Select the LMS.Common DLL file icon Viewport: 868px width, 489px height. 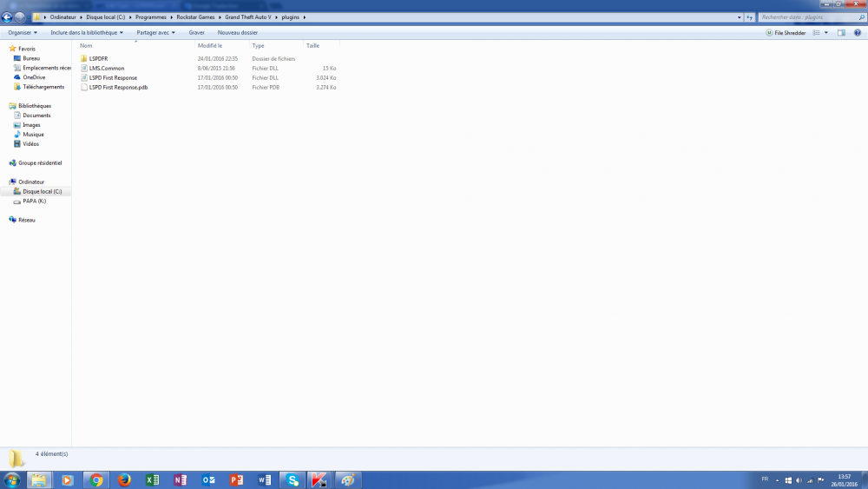coord(83,68)
